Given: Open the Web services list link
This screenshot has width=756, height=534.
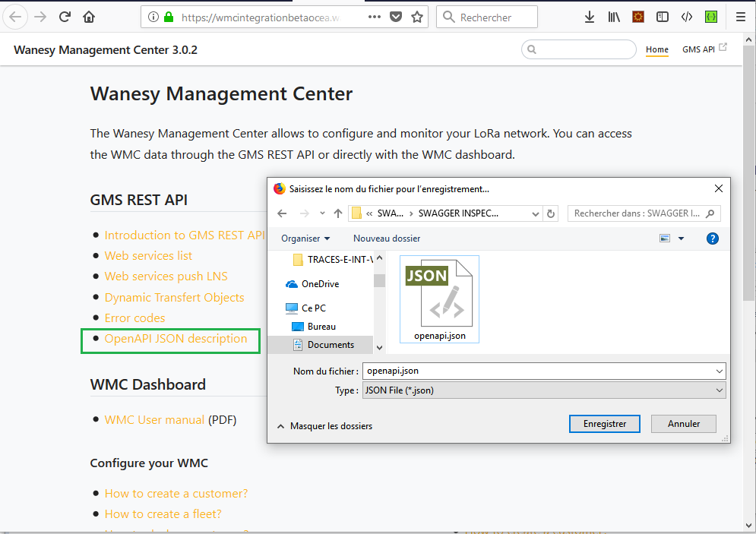Looking at the screenshot, I should (x=148, y=256).
